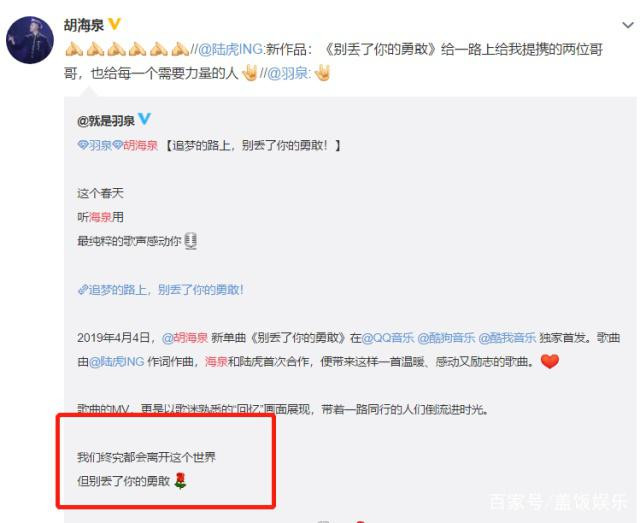Open @陆虎ING mention before 作词作曲
This screenshot has width=640, height=523.
click(116, 361)
